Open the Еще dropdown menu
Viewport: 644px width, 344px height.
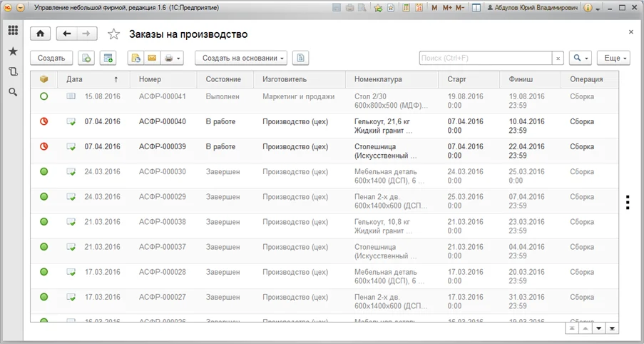pos(613,59)
